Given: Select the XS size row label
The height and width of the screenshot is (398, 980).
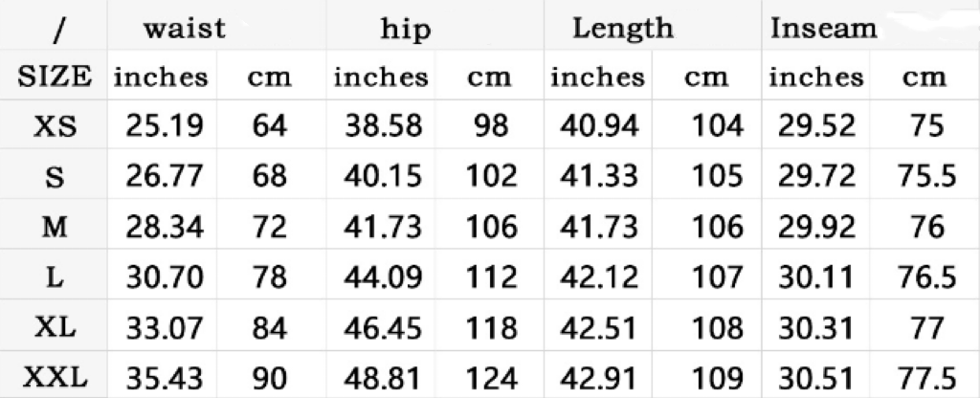Looking at the screenshot, I should click(55, 127).
